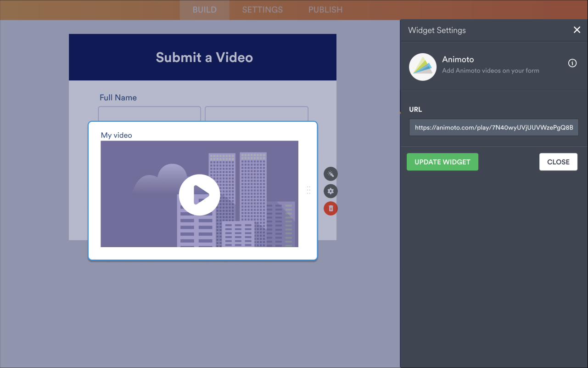Dismiss Widget Settings with the X icon
Viewport: 588px width, 368px height.
coord(577,30)
